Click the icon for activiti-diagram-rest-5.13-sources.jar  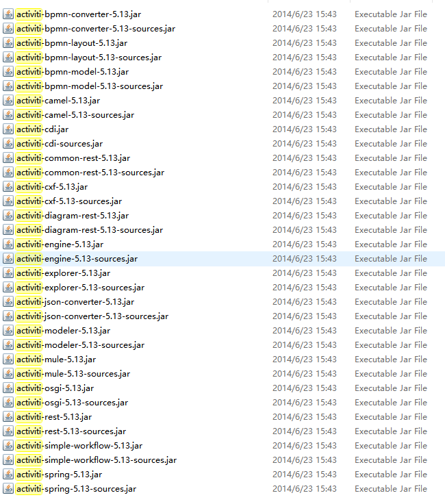click(x=8, y=230)
